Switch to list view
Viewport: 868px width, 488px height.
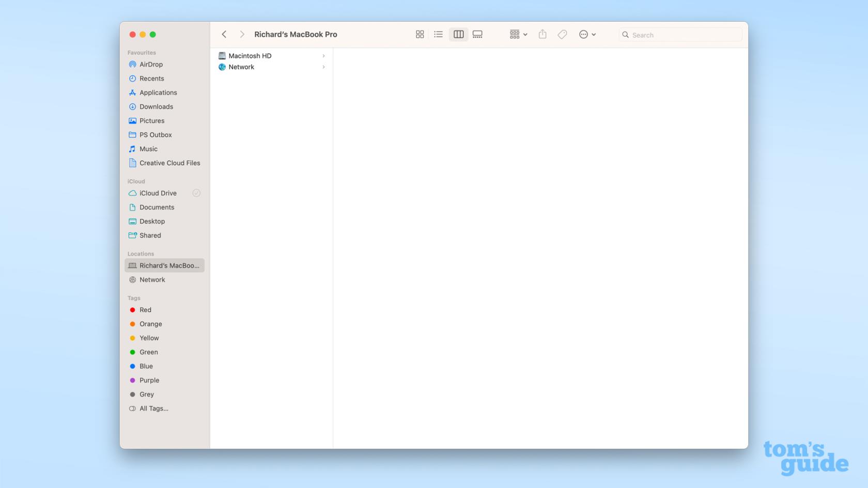pyautogui.click(x=438, y=34)
